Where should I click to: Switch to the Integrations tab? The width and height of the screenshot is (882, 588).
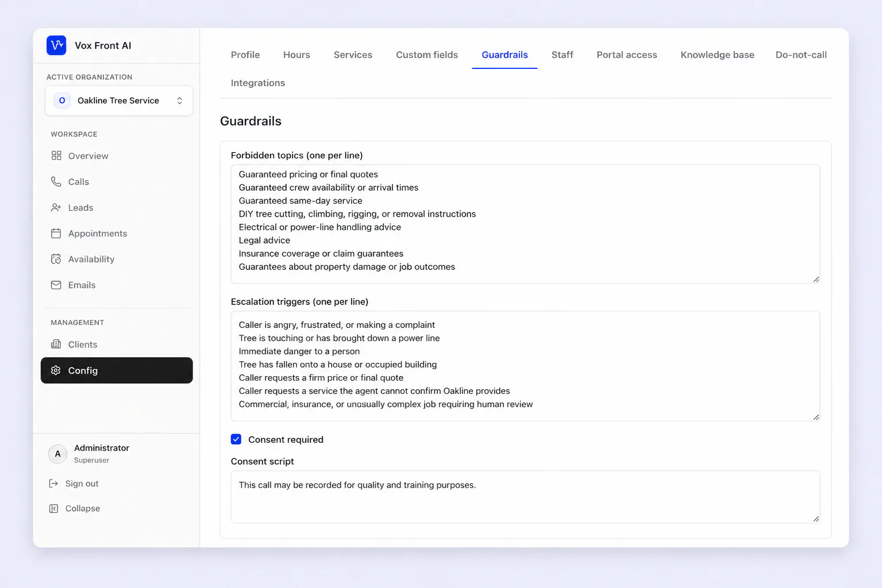(258, 83)
